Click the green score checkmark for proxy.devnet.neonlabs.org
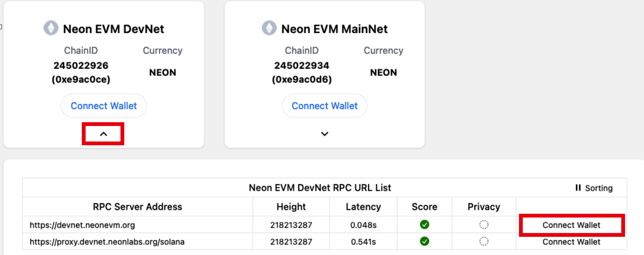Viewport: 644px width, 255px height. point(425,241)
